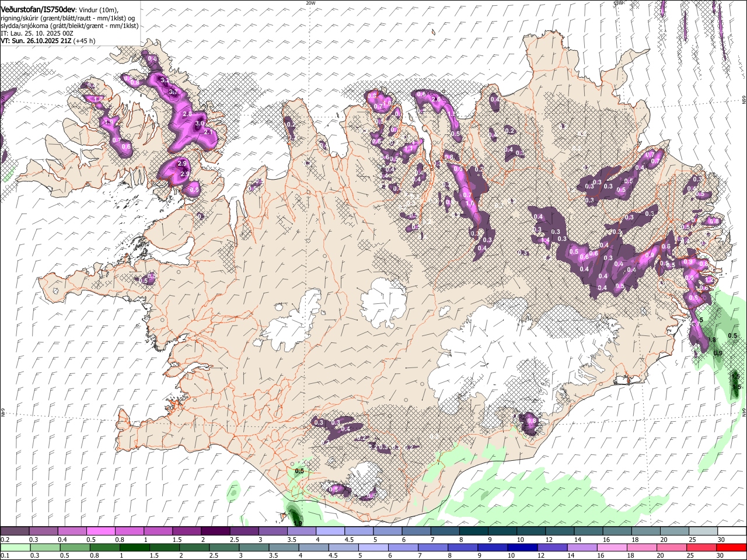Click the '14' label under the lower scale

click(570, 555)
